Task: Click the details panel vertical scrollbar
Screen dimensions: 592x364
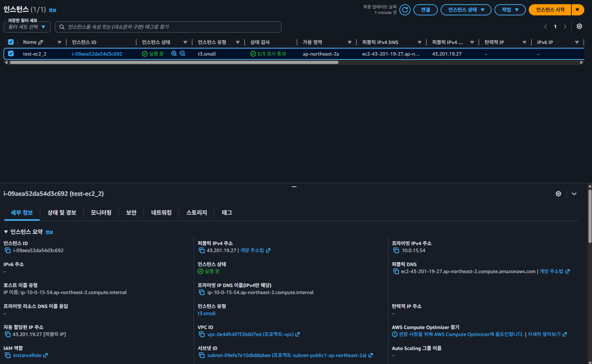Action: point(590,216)
